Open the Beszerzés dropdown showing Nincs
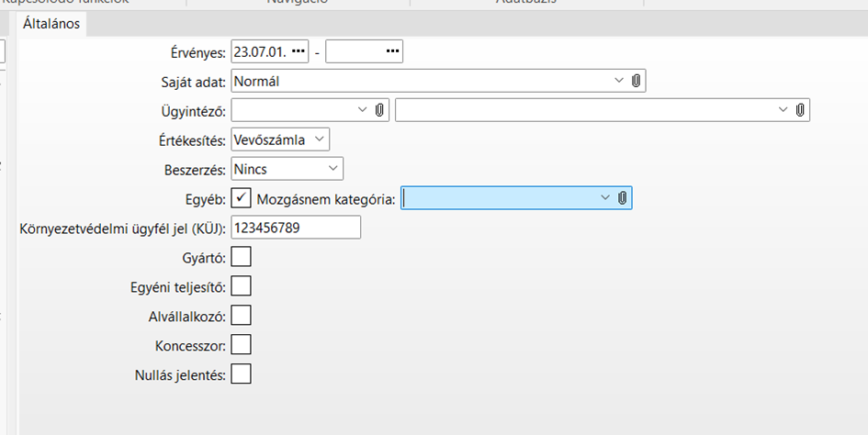This screenshot has width=868, height=435. click(x=332, y=169)
